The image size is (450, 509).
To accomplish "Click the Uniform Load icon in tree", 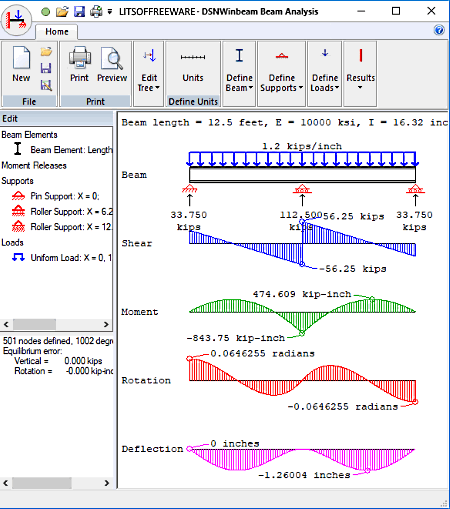I will click(x=18, y=257).
